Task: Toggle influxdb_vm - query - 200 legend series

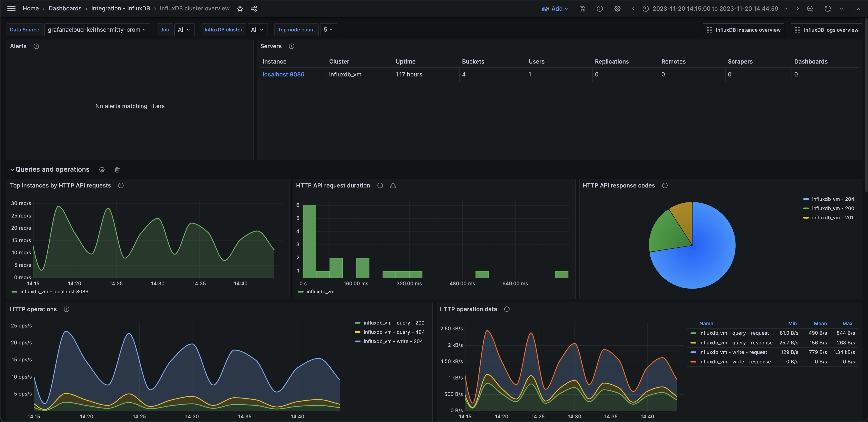Action: tap(394, 322)
